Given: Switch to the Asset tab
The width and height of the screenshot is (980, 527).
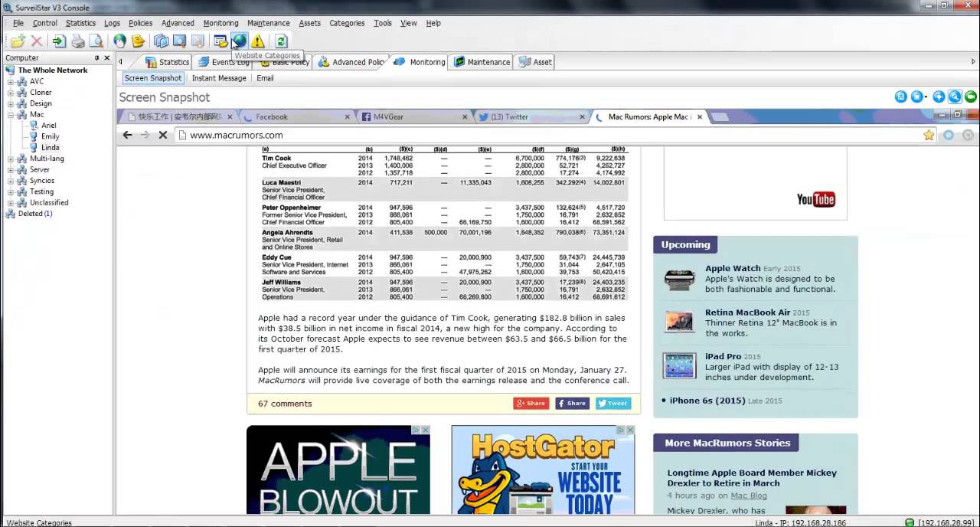Looking at the screenshot, I should [x=535, y=62].
